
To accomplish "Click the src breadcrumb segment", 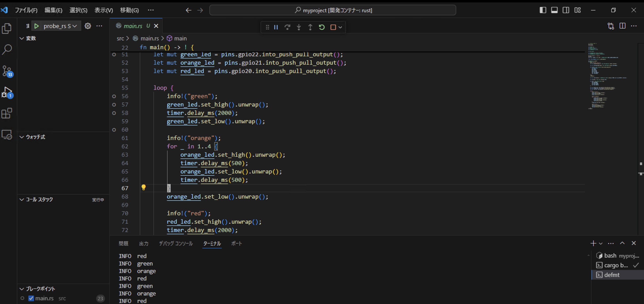I will pos(120,38).
